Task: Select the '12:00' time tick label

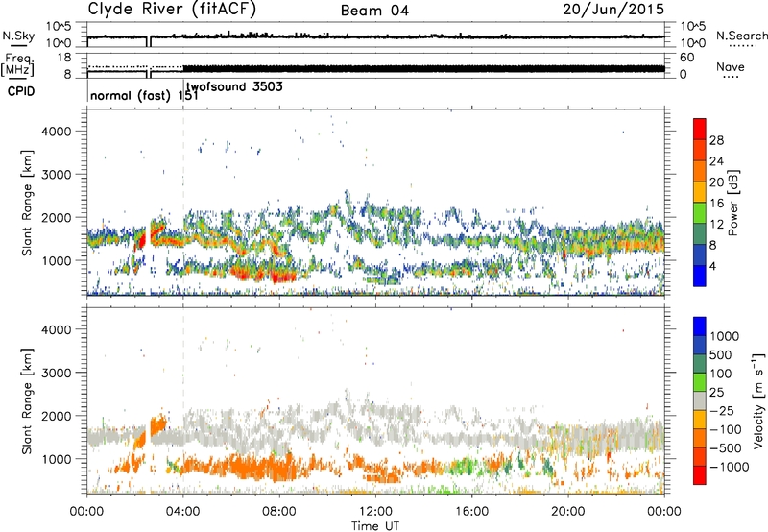Action: click(x=375, y=512)
